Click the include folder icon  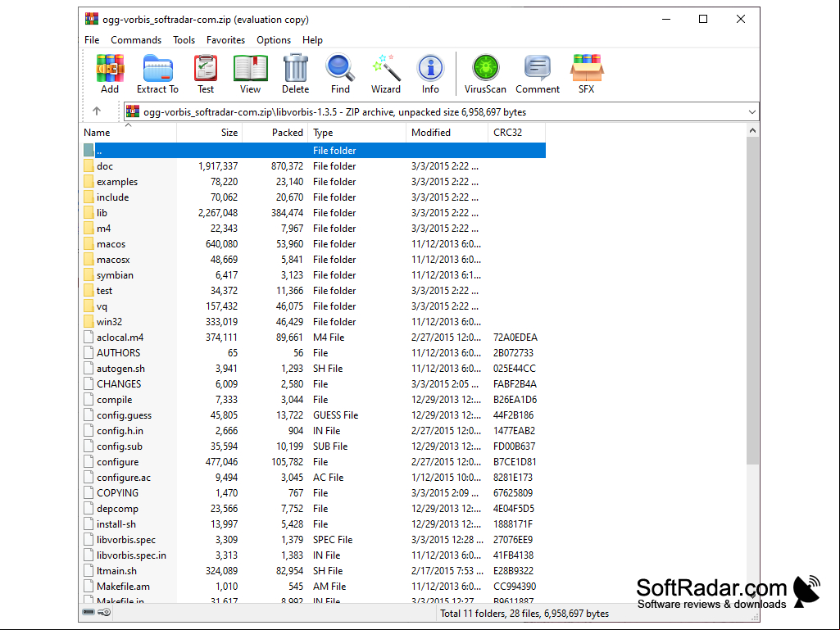(x=89, y=197)
